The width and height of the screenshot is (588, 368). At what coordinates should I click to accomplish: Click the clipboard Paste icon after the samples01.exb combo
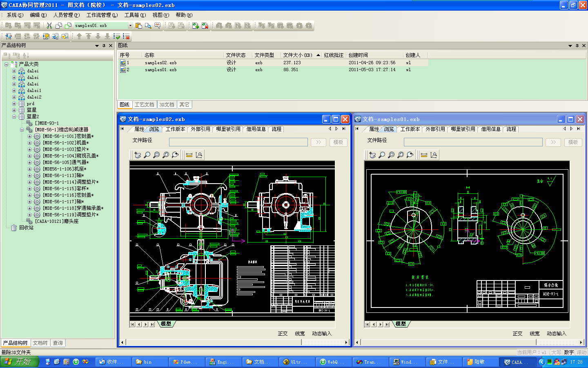point(139,25)
